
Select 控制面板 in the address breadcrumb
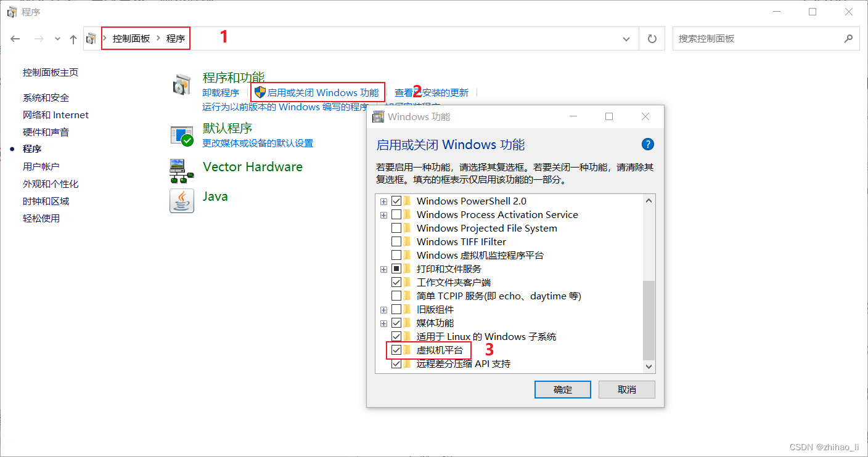pyautogui.click(x=131, y=38)
